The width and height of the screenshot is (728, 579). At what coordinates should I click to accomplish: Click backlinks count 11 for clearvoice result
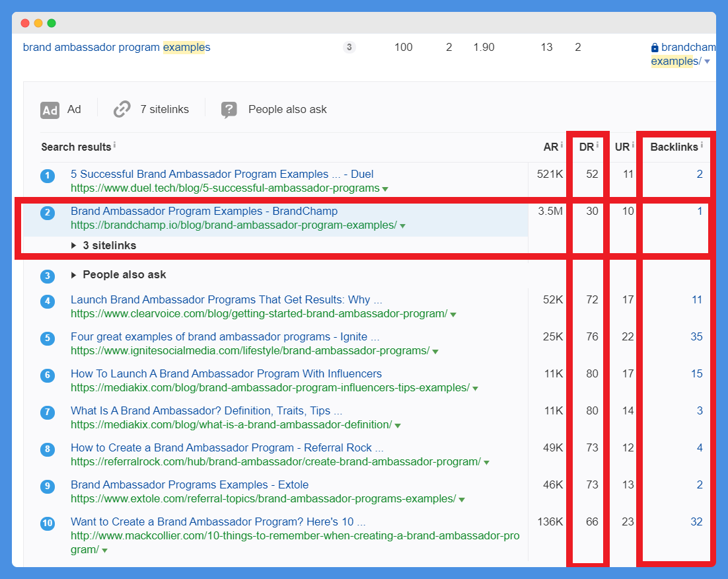coord(697,299)
